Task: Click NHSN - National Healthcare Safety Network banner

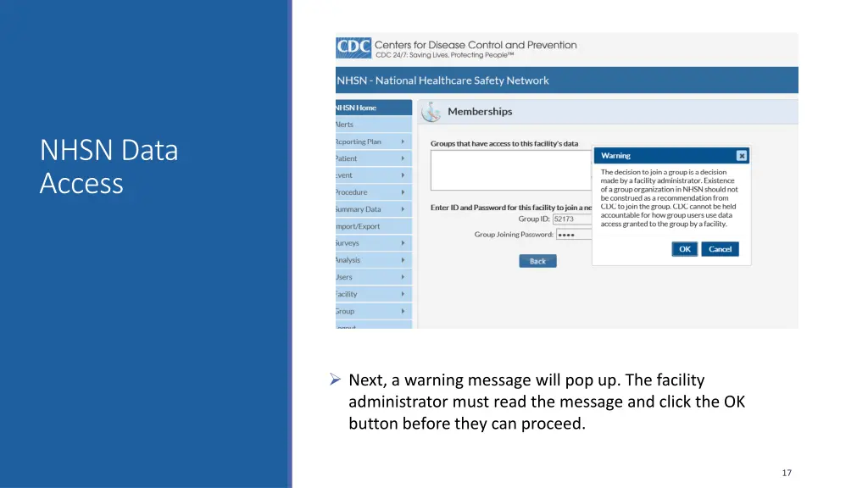Action: [x=567, y=80]
